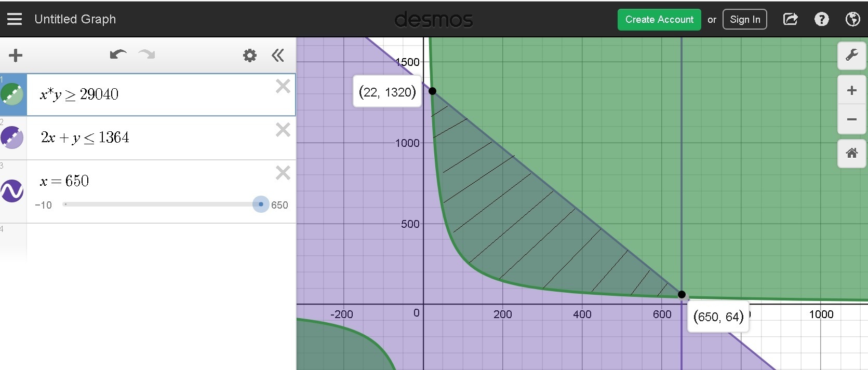Open expression list settings gear
868x370 pixels.
[250, 55]
